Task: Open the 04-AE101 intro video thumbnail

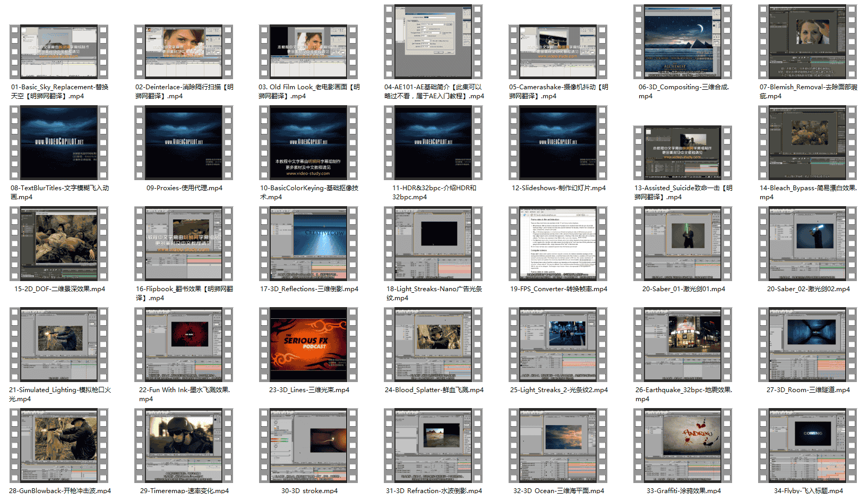Action: coord(433,41)
